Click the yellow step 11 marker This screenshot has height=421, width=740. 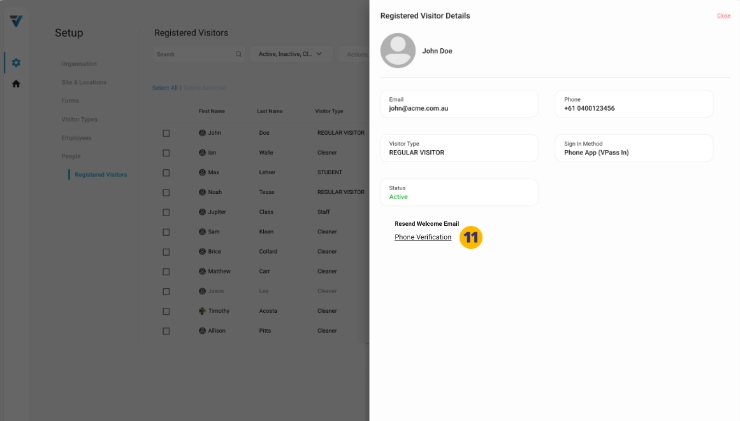point(471,237)
